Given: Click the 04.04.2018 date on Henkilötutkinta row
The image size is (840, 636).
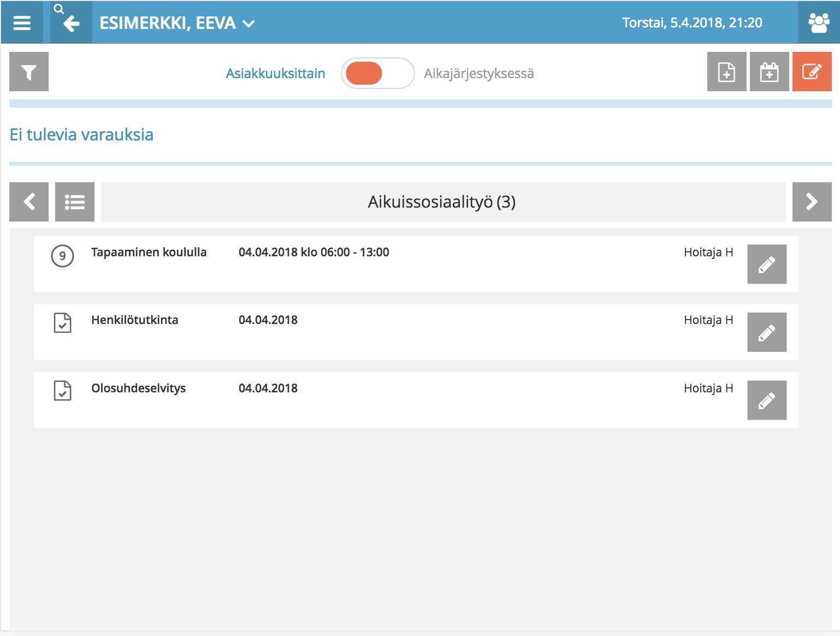Looking at the screenshot, I should 268,320.
